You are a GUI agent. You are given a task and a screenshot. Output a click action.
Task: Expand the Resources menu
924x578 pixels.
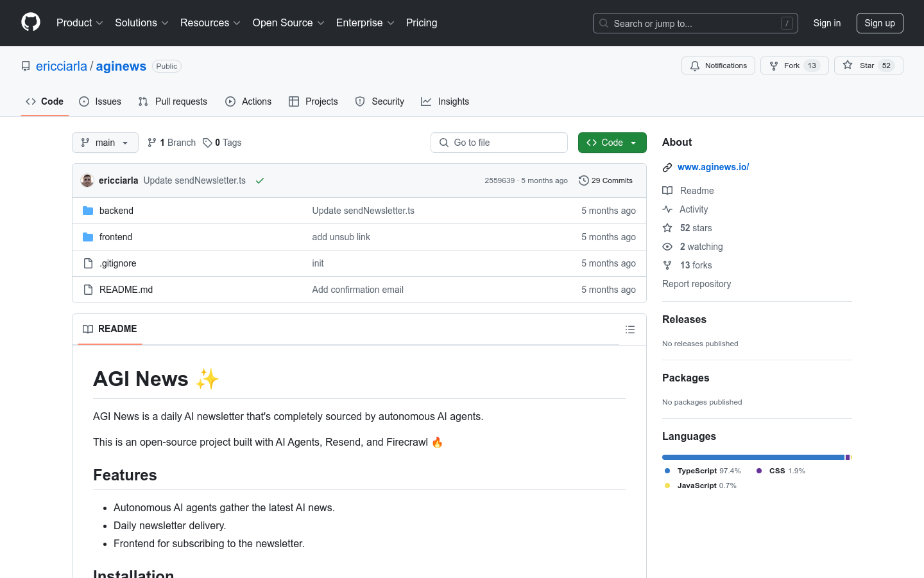(210, 22)
